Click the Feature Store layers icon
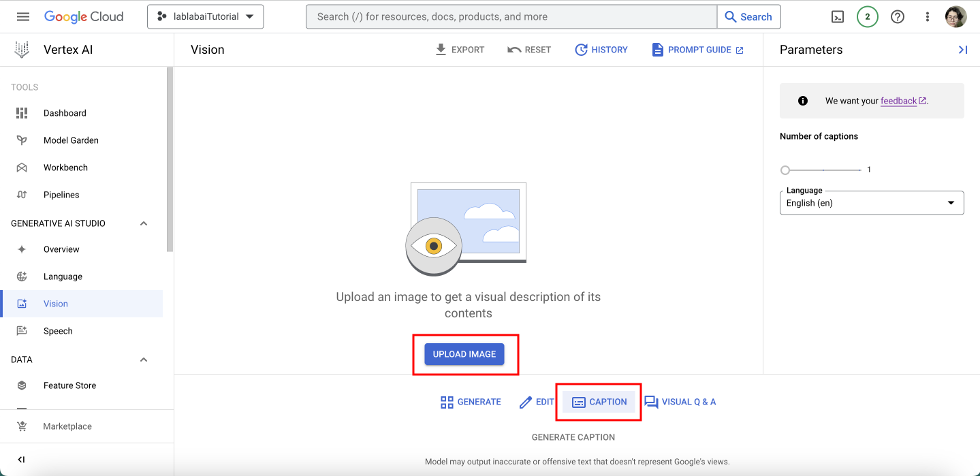The image size is (980, 476). [22, 385]
